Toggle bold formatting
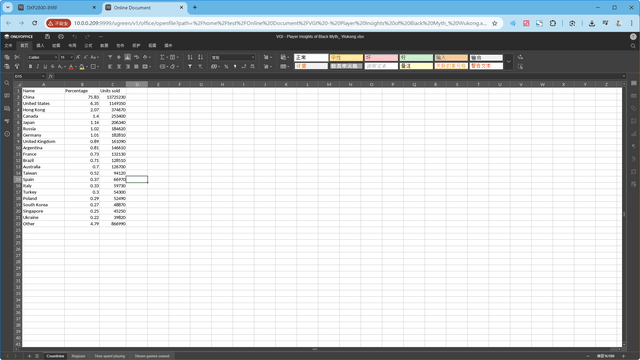640x360 pixels. click(x=30, y=67)
